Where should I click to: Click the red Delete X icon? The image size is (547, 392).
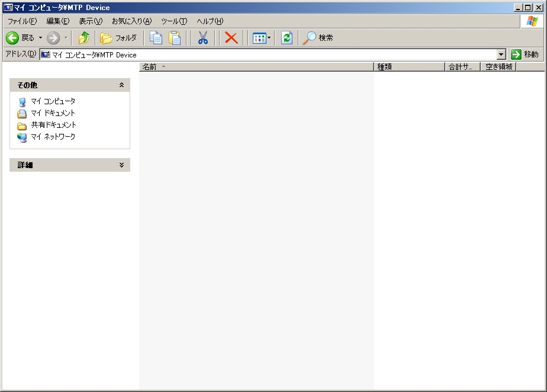(231, 38)
